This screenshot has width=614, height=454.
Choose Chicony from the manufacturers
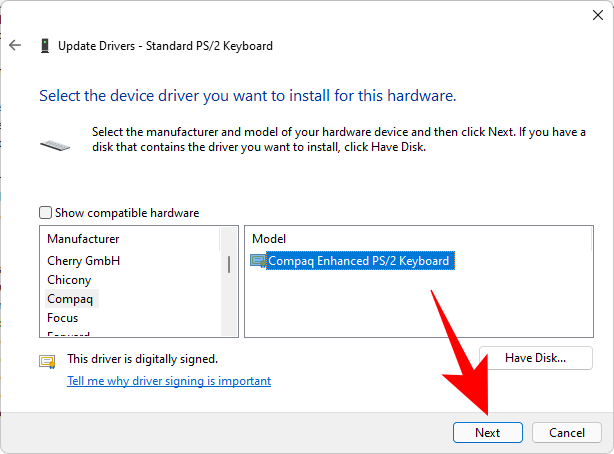tap(69, 280)
